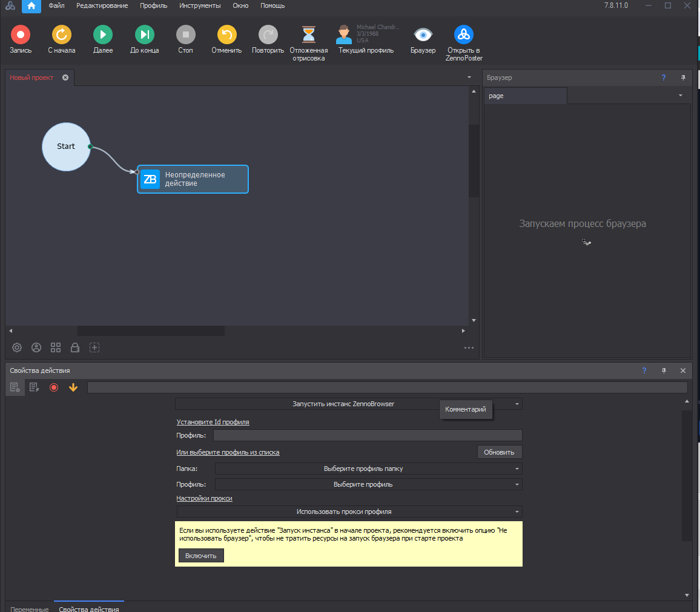Open Настройки прокси link
This screenshot has height=612, width=700.
[x=204, y=498]
